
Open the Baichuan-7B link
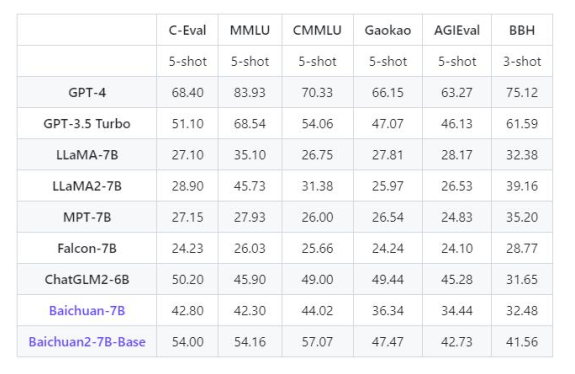pyautogui.click(x=87, y=311)
